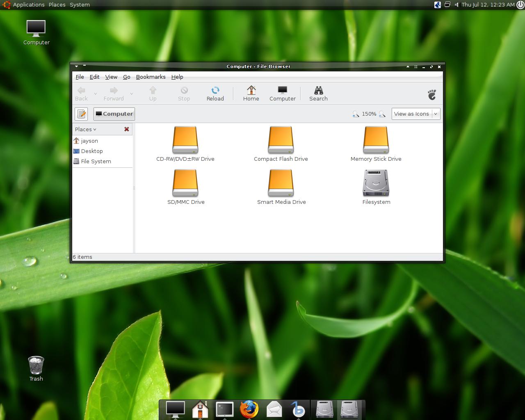Open the System panel menu
The image size is (525, 420).
pyautogui.click(x=80, y=5)
